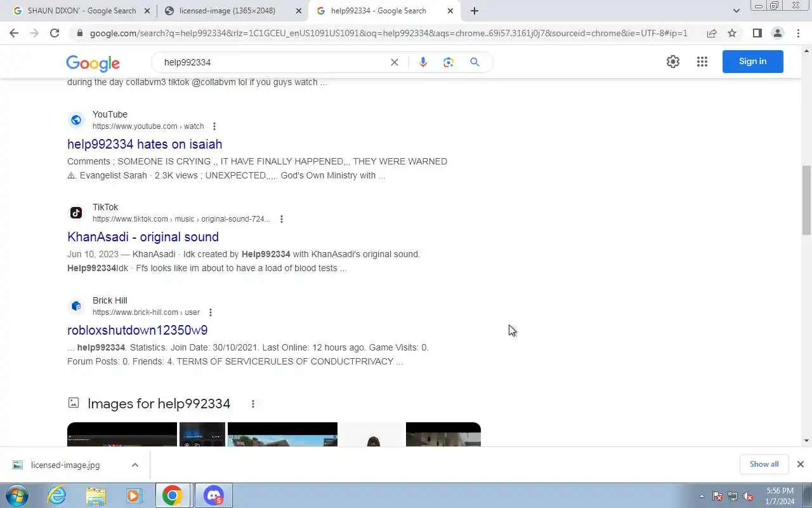Viewport: 812px width, 508px height.
Task: Click the TikTok favicon
Action: (76, 213)
